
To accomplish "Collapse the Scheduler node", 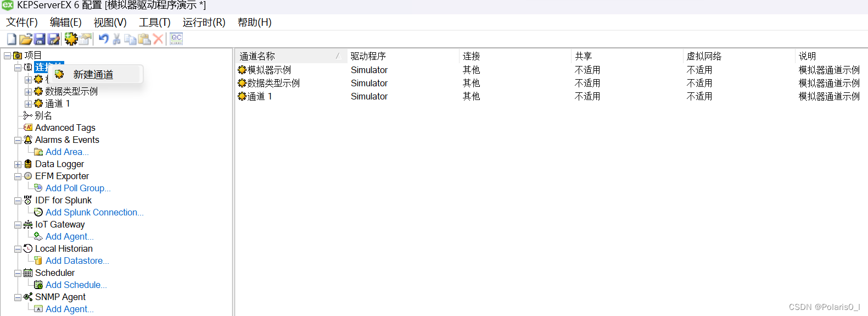I will pyautogui.click(x=18, y=273).
